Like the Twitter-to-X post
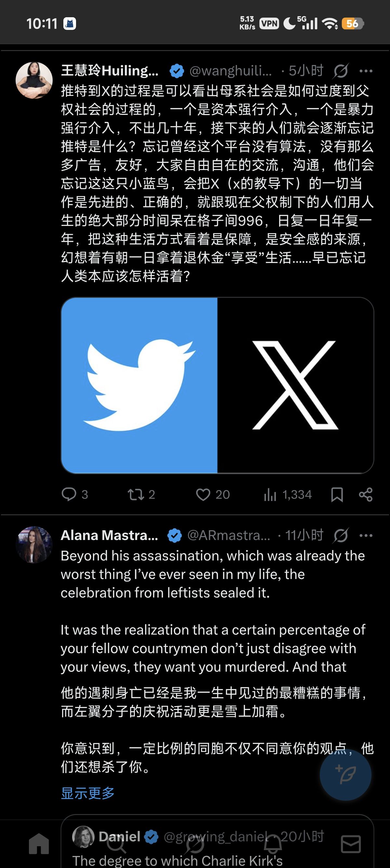Image resolution: width=390 pixels, height=868 pixels. click(203, 494)
